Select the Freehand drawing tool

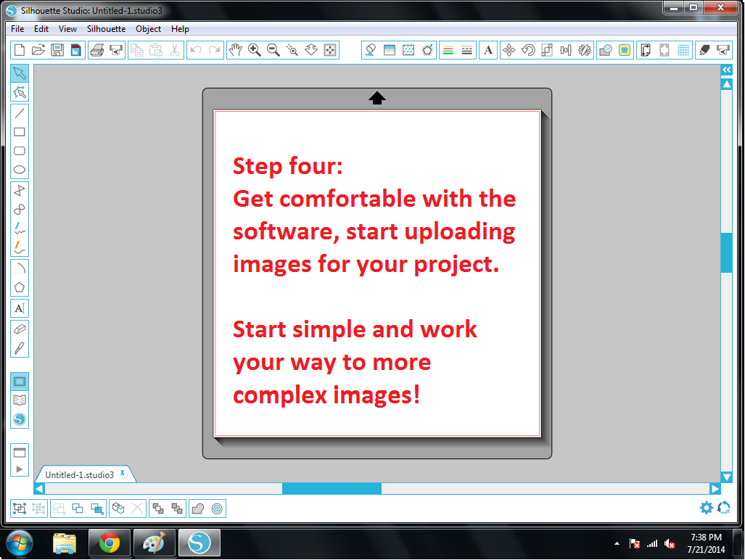pyautogui.click(x=20, y=228)
